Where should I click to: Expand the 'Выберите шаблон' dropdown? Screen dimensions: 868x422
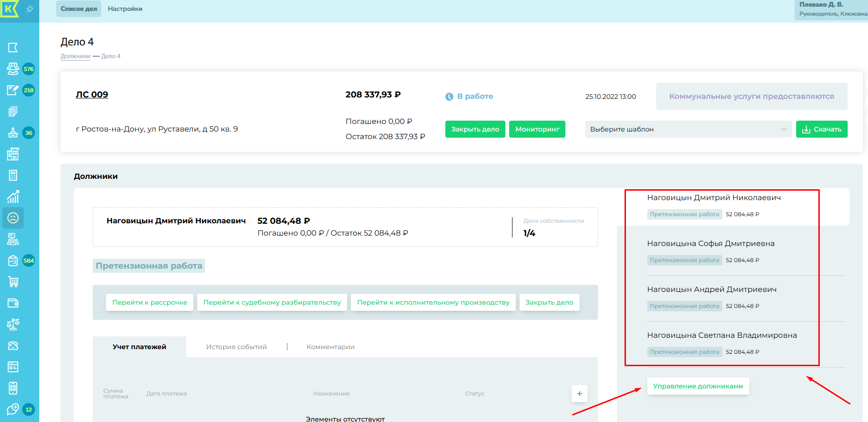(688, 129)
